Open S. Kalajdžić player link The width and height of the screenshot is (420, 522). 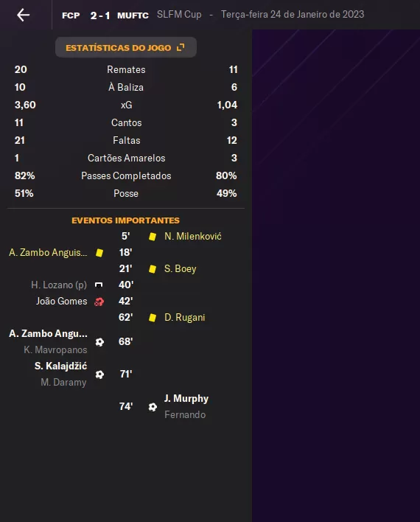click(x=60, y=366)
